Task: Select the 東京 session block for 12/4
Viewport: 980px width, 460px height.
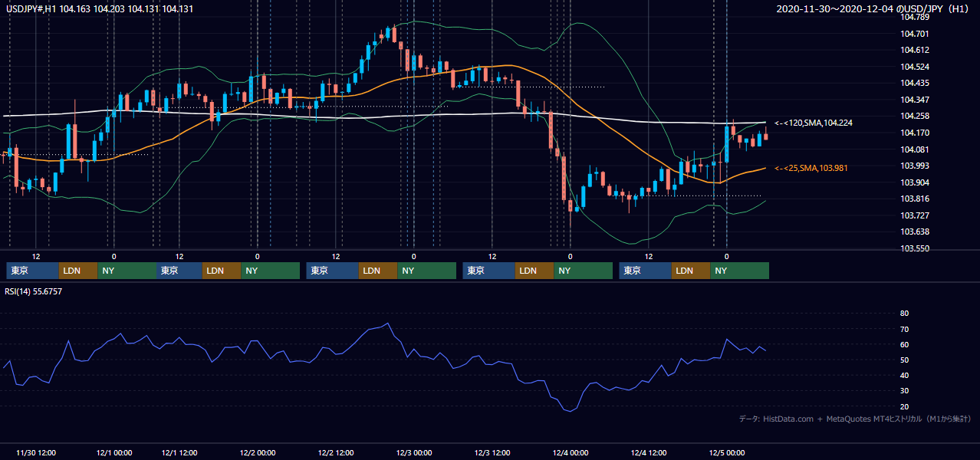Action: point(646,271)
